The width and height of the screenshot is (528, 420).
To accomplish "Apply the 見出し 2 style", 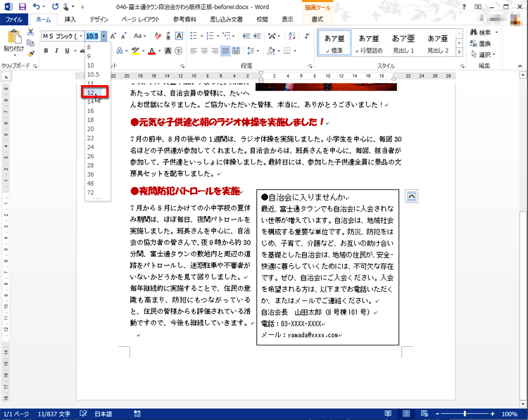I will 438,43.
